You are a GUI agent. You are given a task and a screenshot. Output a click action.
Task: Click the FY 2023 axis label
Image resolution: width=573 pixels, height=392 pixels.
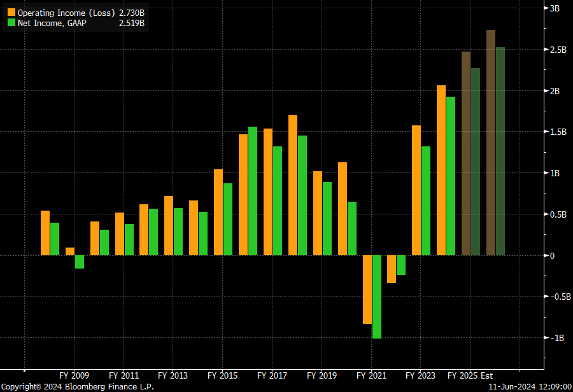[x=421, y=375]
